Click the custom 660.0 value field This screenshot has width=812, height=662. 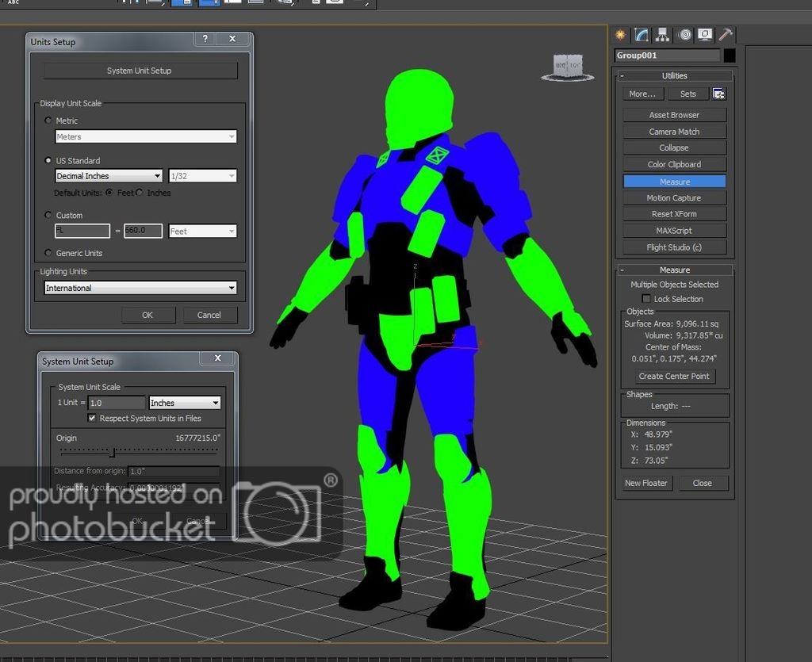click(x=143, y=231)
